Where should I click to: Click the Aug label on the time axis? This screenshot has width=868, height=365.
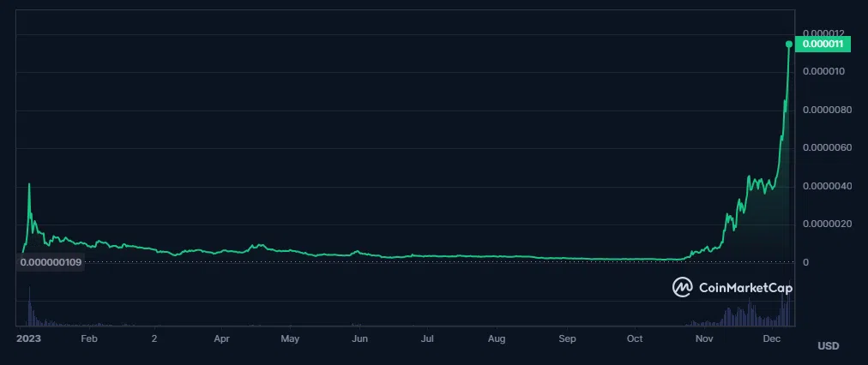coord(497,338)
